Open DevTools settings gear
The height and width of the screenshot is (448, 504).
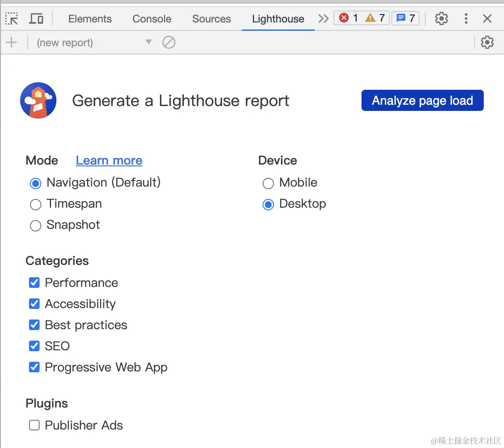point(441,18)
